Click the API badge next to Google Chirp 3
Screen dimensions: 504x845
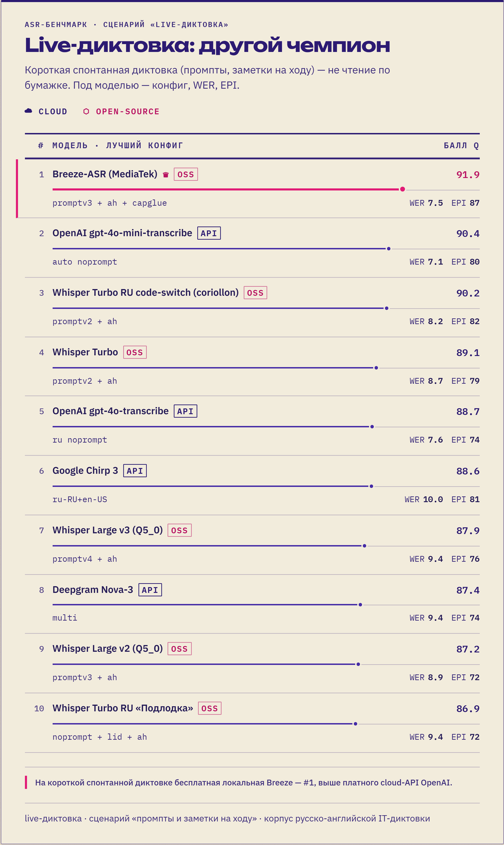pos(135,471)
